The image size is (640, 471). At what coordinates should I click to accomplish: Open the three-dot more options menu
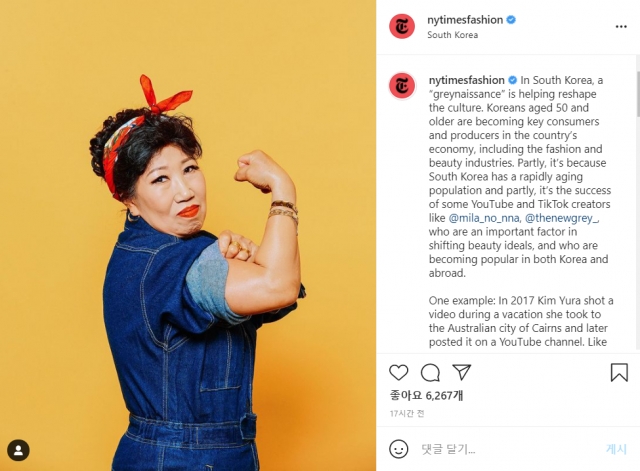[x=621, y=27]
